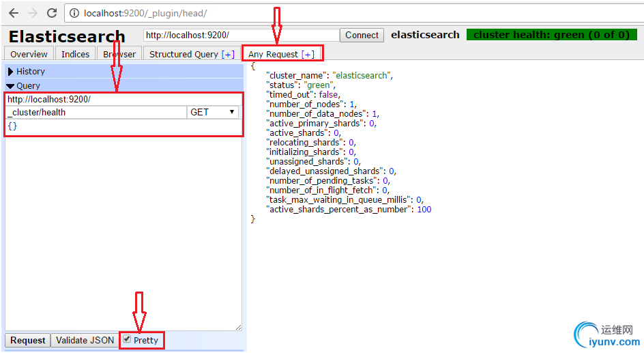This screenshot has width=644, height=353.
Task: View site info icon in address bar
Action: [x=74, y=13]
